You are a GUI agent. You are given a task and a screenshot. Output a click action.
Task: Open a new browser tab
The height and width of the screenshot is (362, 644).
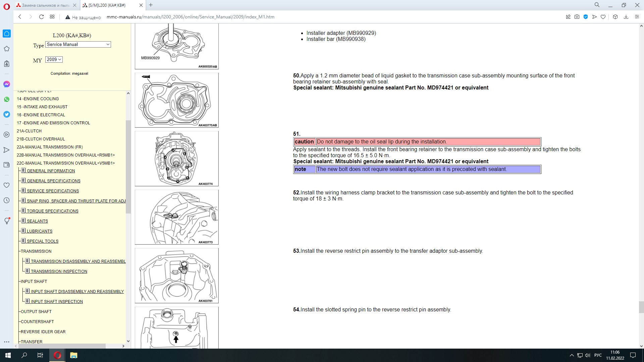pos(151,5)
